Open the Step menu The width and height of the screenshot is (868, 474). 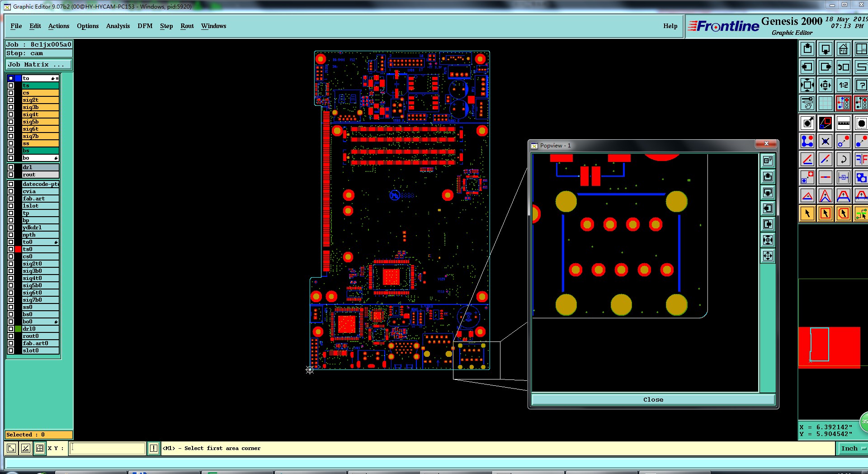click(x=166, y=26)
